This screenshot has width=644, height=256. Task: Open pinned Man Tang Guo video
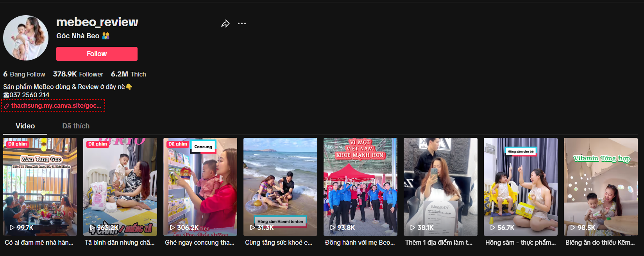coord(40,187)
